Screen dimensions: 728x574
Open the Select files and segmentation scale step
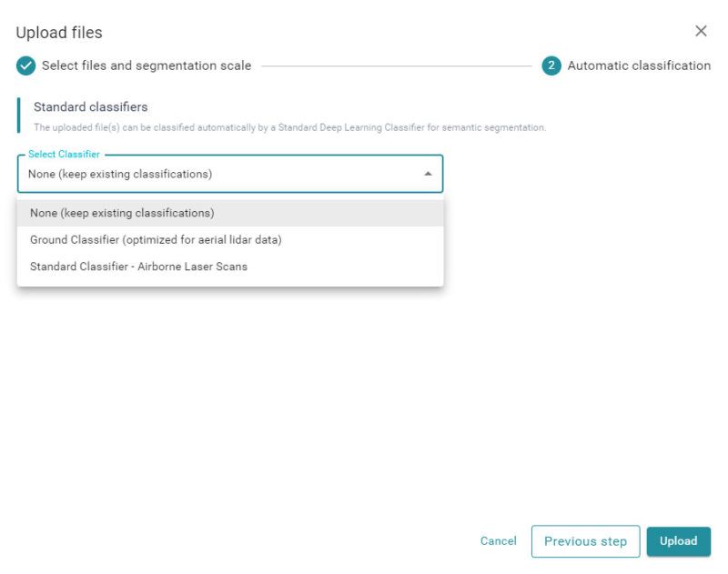click(147, 65)
